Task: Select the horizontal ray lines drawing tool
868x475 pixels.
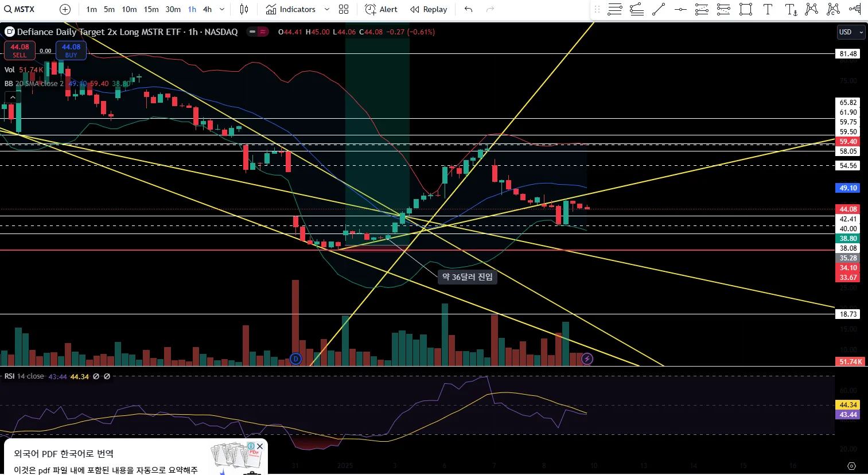Action: click(x=615, y=9)
